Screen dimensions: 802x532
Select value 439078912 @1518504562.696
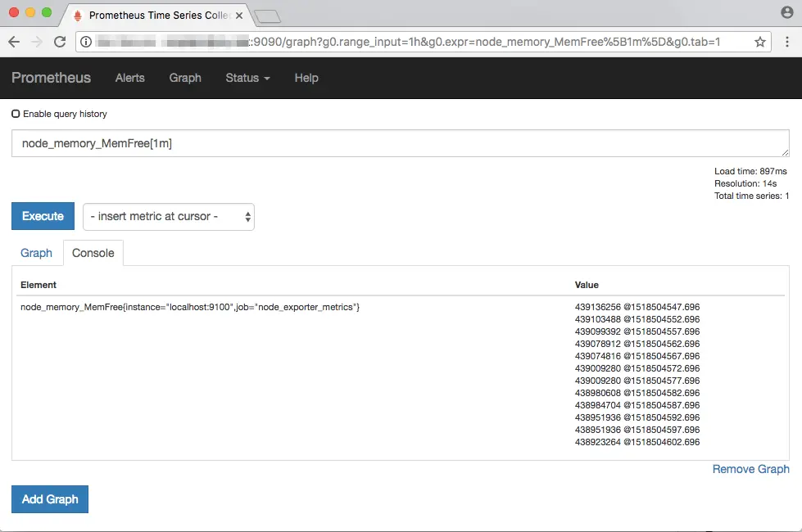637,344
